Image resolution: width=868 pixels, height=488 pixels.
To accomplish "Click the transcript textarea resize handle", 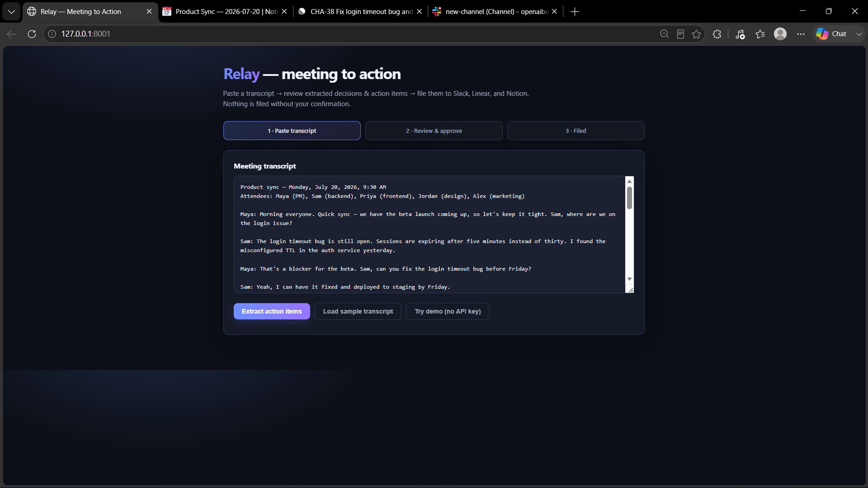I will pos(631,290).
